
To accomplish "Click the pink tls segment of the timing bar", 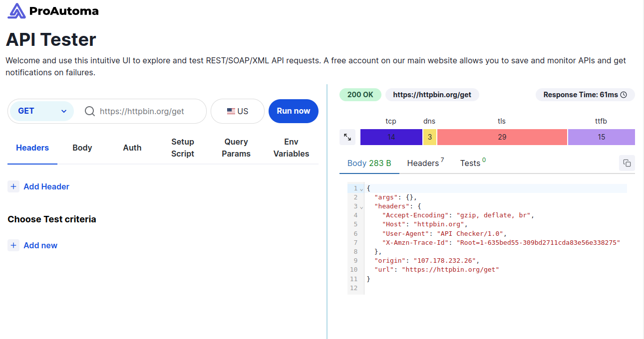I will (502, 137).
